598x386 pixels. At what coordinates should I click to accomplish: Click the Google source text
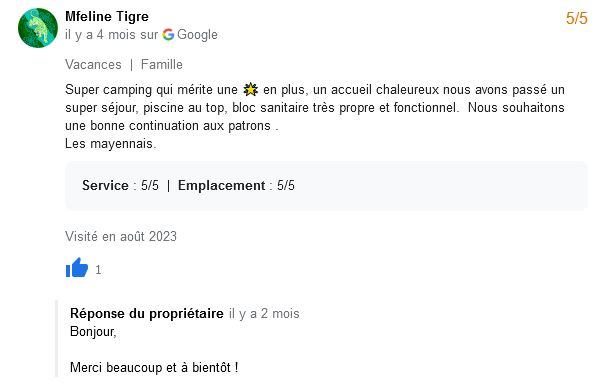197,35
